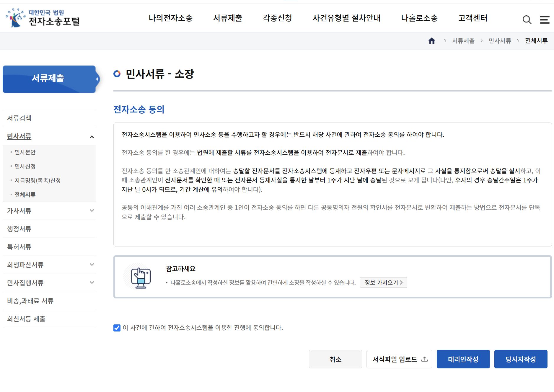Viewport: 554px width, 392px height.
Task: Click the 취소 button
Action: [x=335, y=359]
